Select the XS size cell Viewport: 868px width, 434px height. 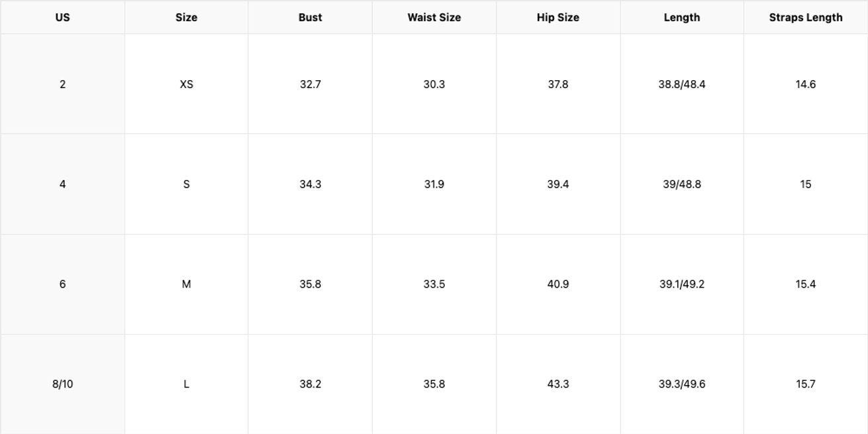(x=186, y=85)
